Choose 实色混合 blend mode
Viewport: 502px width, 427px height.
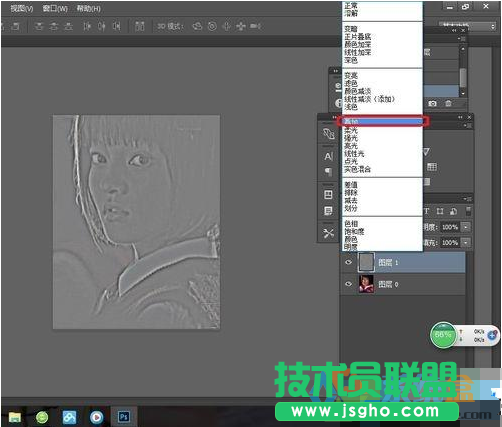(357, 169)
